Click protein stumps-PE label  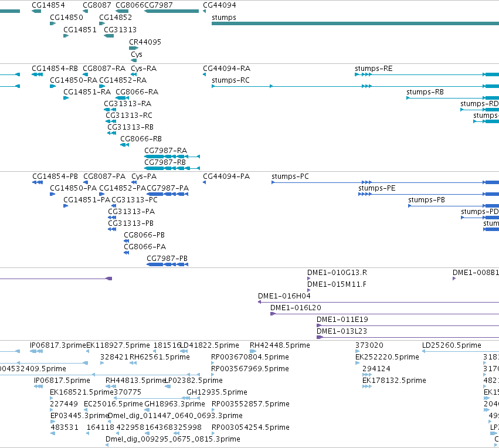coord(377,188)
